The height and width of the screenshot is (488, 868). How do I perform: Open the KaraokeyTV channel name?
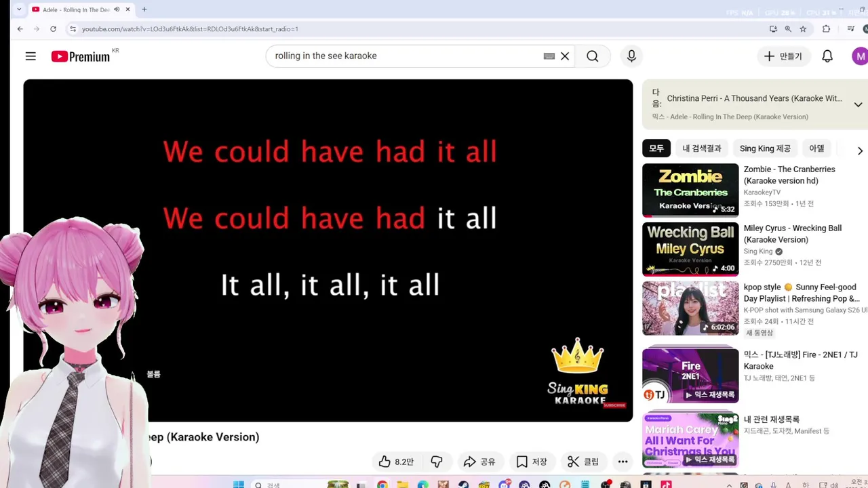762,192
